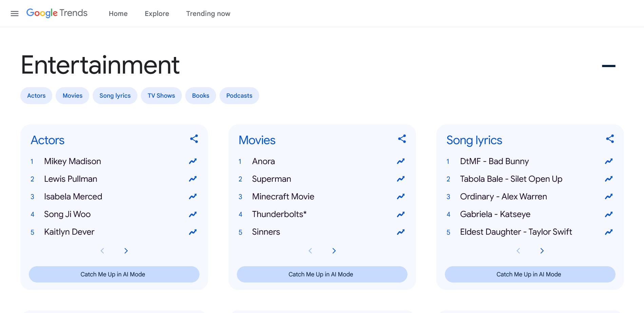Advance to next Song lyrics page
Viewport: 644px width, 313px height.
542,251
